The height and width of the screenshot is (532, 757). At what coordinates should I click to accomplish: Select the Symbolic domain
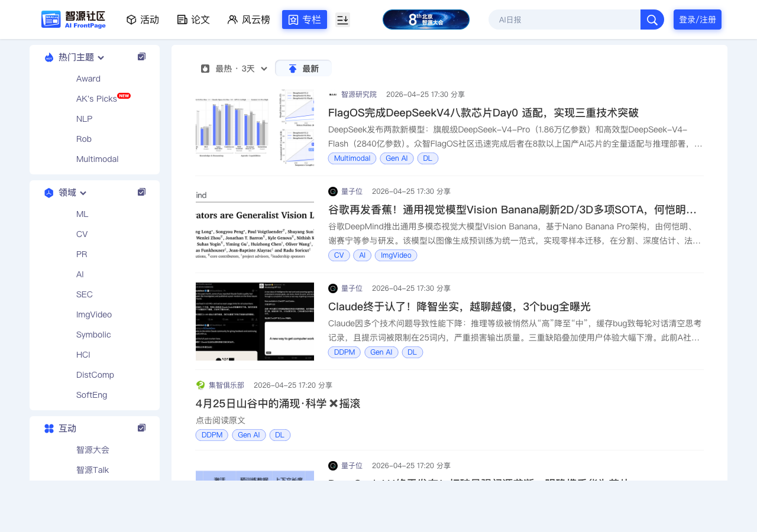[x=93, y=335]
